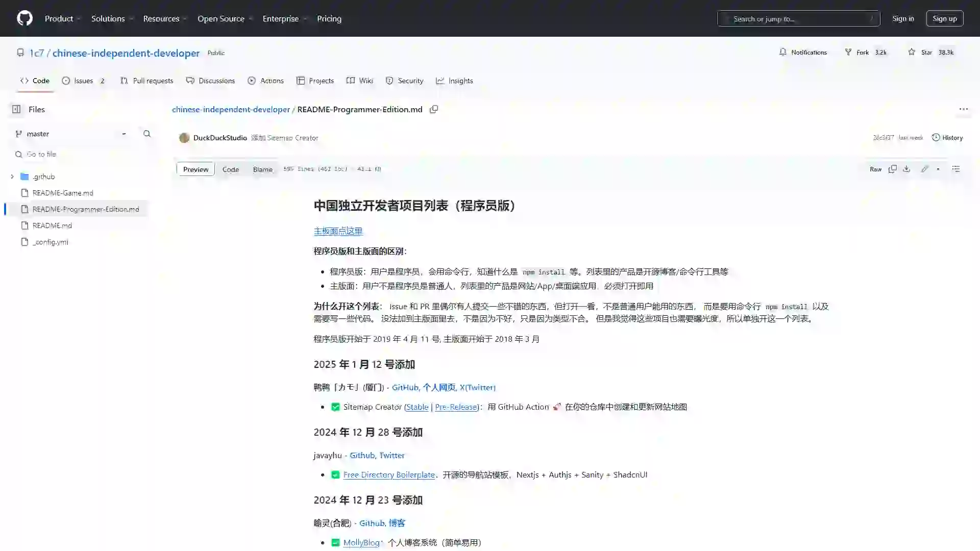
Task: Open the more file actions ellipsis
Action: [963, 109]
